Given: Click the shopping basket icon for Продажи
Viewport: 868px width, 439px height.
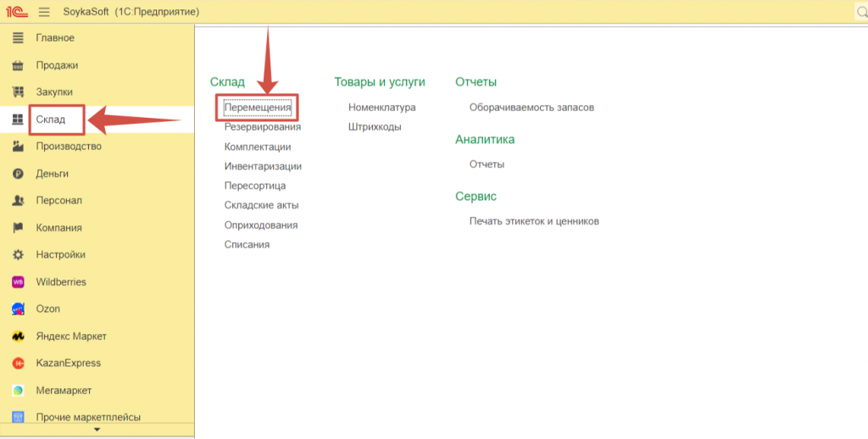Looking at the screenshot, I should click(17, 65).
